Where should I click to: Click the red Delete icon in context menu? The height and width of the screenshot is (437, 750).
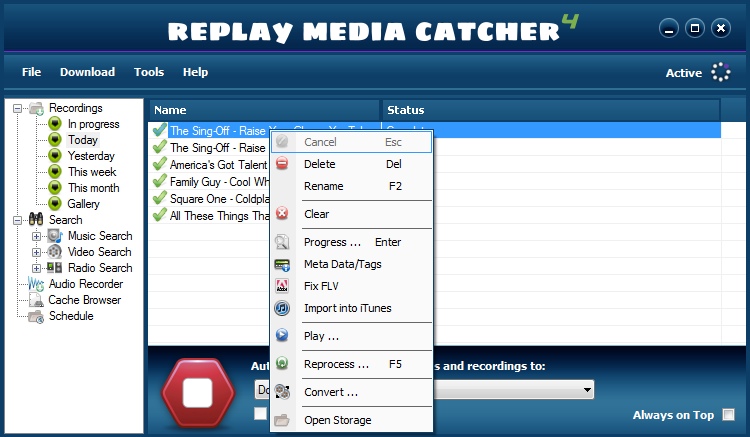(282, 164)
